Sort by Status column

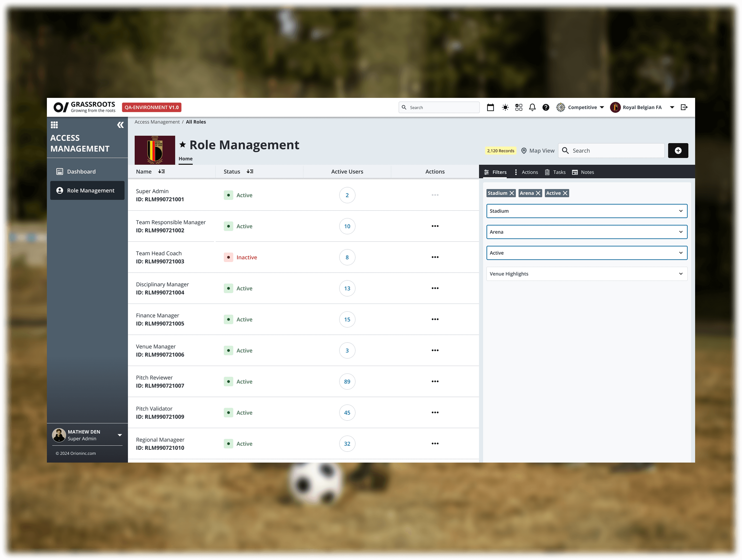250,171
